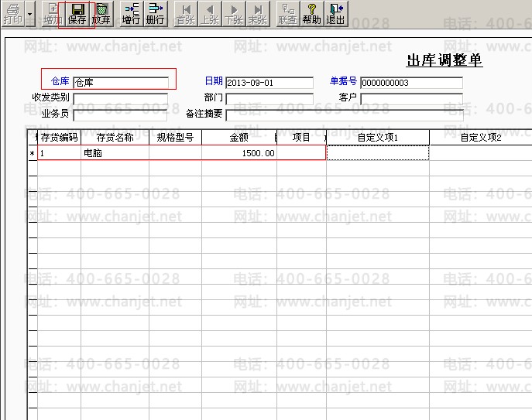This screenshot has width=532, height=420.
Task: Click the 存货名称 column header
Action: click(115, 137)
